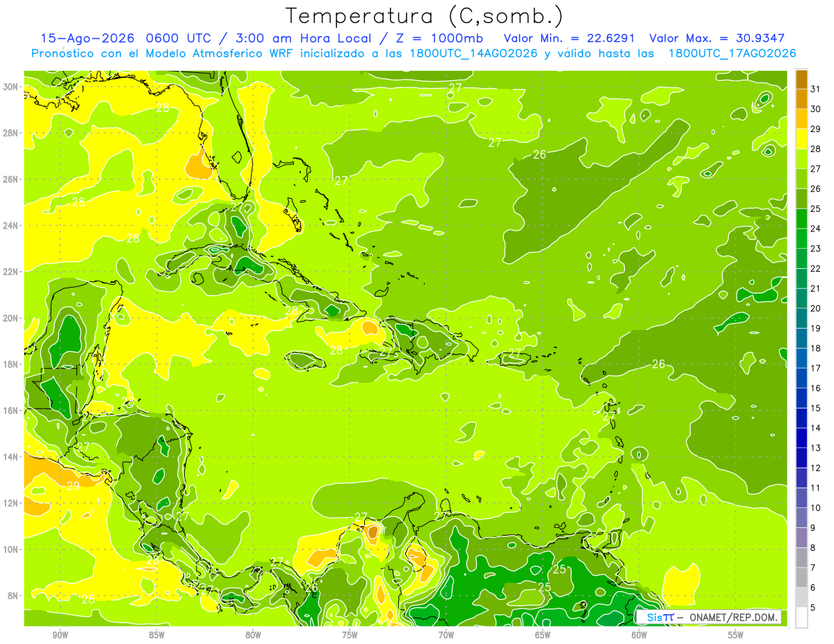Click the "65W" longitude axis label
This screenshot has height=644, width=834.
tap(543, 635)
